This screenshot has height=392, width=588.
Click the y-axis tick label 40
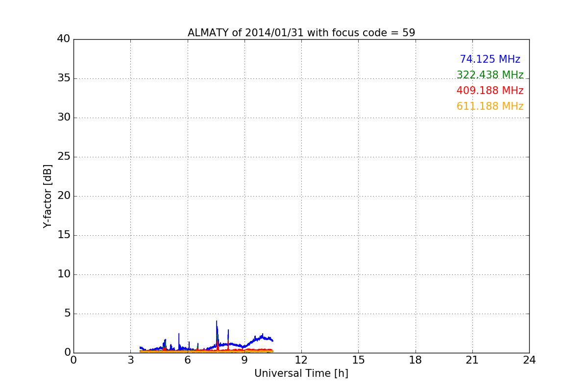pyautogui.click(x=64, y=39)
